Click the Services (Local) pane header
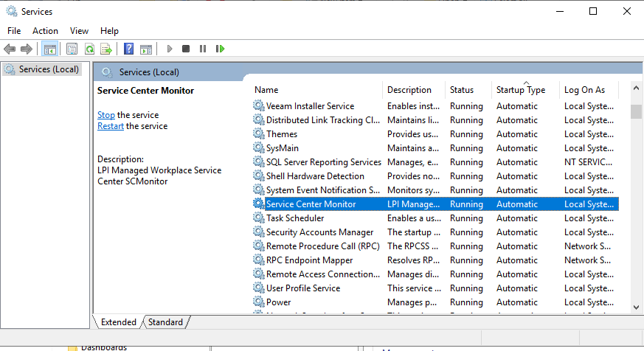The image size is (644, 351). click(149, 72)
